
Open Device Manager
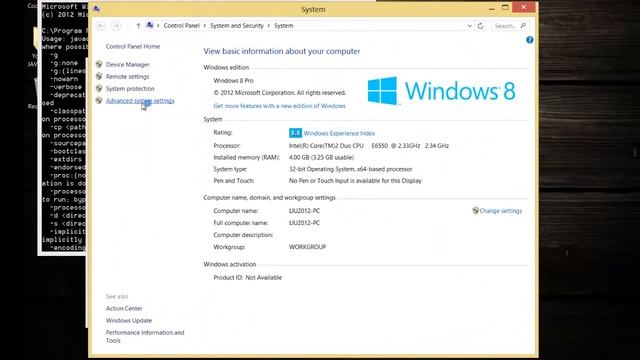127,64
